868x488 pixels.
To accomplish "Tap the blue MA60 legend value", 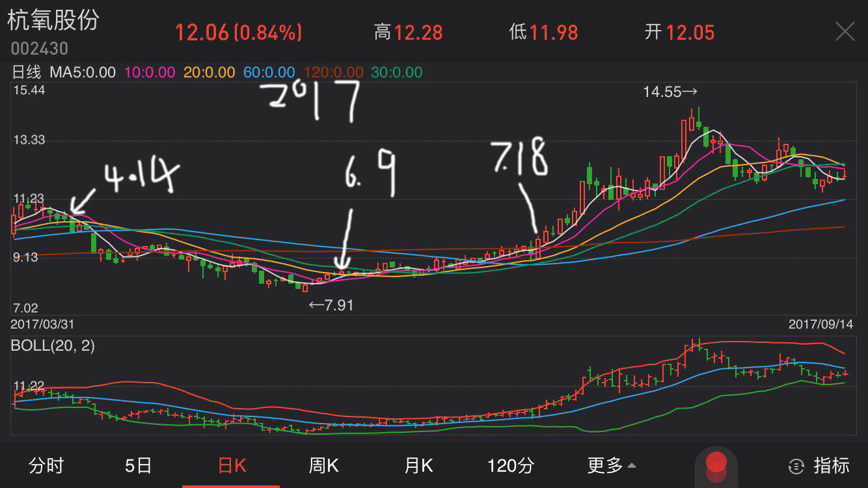I will point(269,72).
